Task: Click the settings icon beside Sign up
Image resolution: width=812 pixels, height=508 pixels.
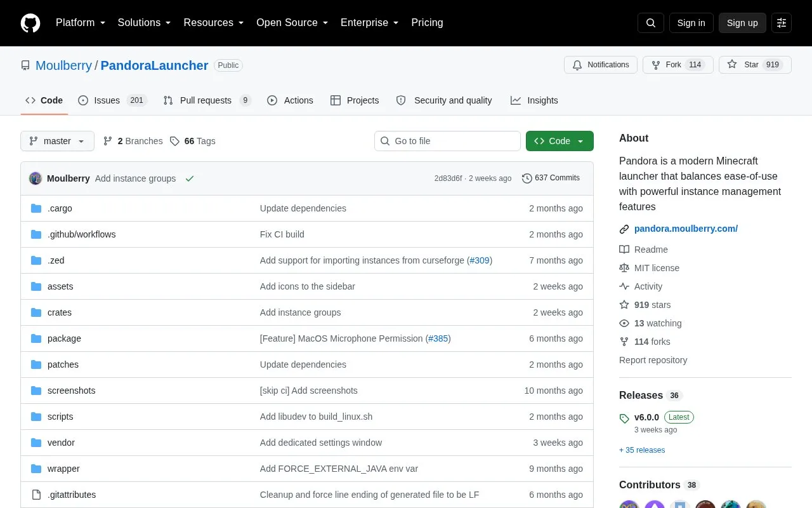Action: (x=782, y=23)
